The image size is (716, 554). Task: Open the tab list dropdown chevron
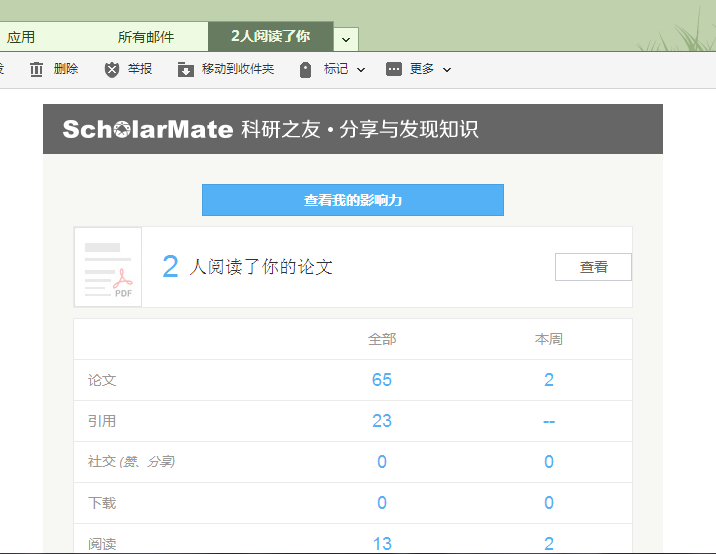[x=346, y=40]
